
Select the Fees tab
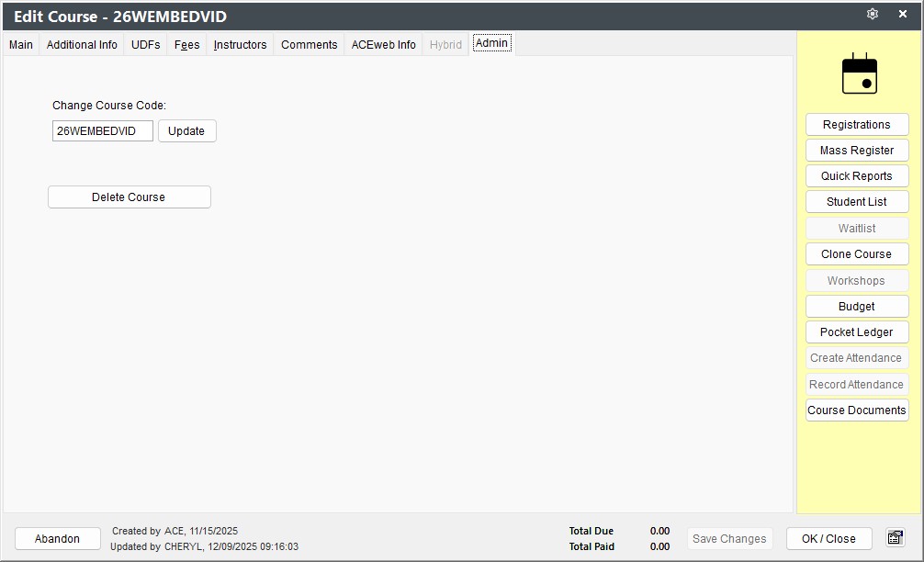[186, 45]
